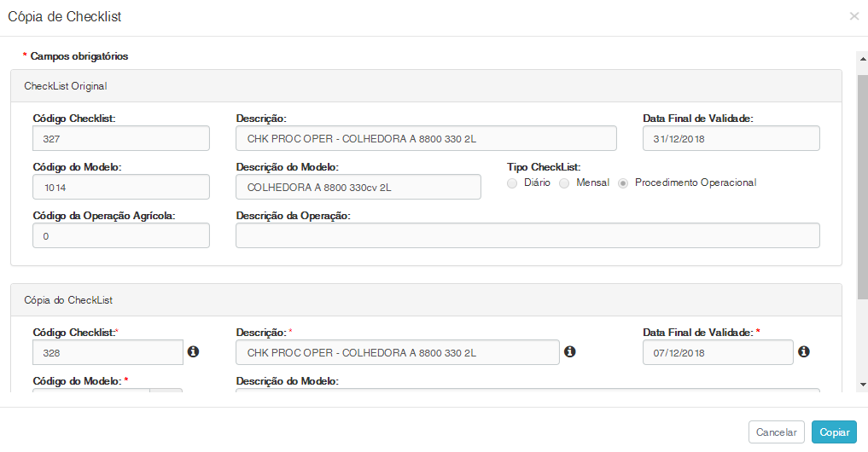Screen dimensions: 868x452
Task: Click the empty Descrição da Operação field
Action: [527, 235]
